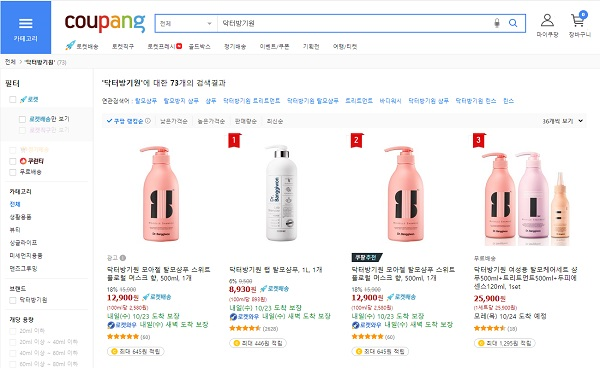600x368 pixels.
Task: Open the Rocket Fresh menu item
Action: 165,46
